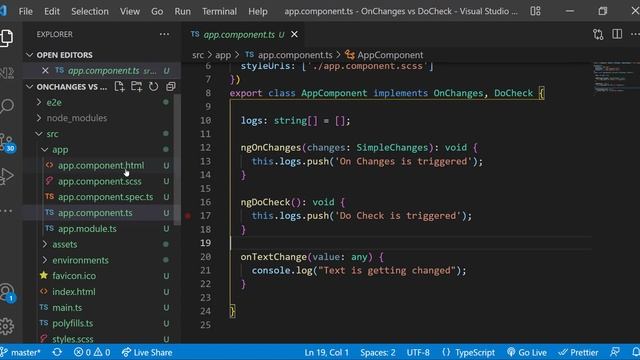Collapse all folders in explorer
Image resolution: width=640 pixels, height=360 pixels.
pyautogui.click(x=171, y=87)
